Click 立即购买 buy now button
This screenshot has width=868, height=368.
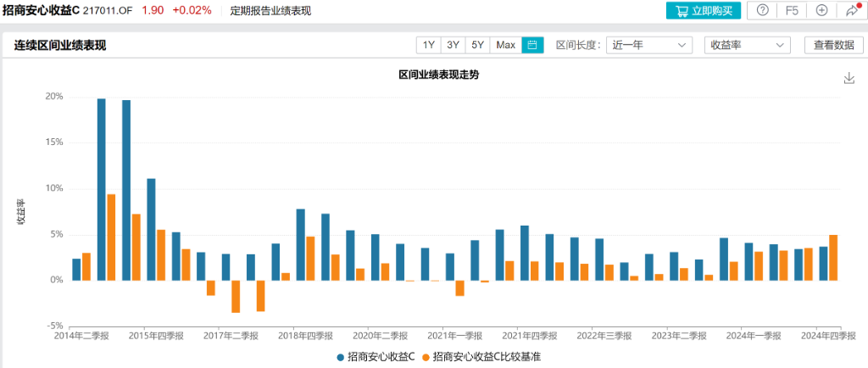703,10
